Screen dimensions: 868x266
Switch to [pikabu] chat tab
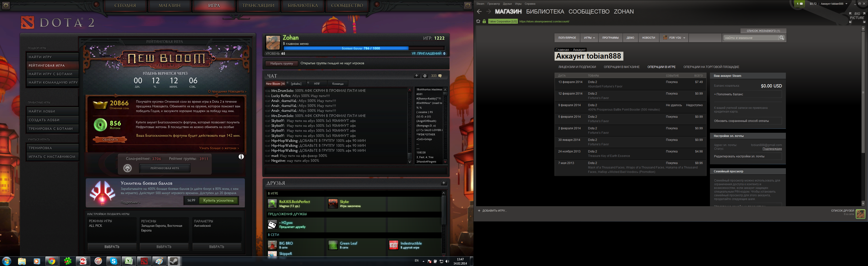pyautogui.click(x=296, y=83)
